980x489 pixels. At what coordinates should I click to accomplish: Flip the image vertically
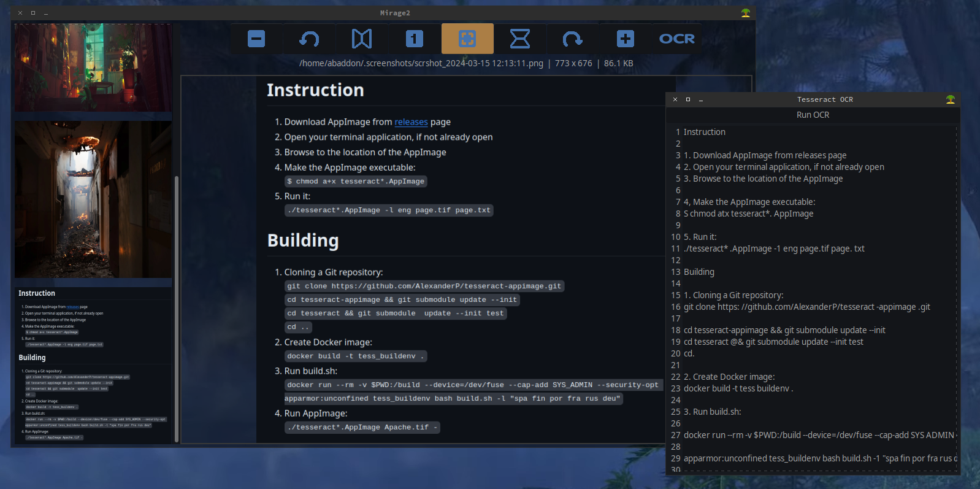[520, 39]
